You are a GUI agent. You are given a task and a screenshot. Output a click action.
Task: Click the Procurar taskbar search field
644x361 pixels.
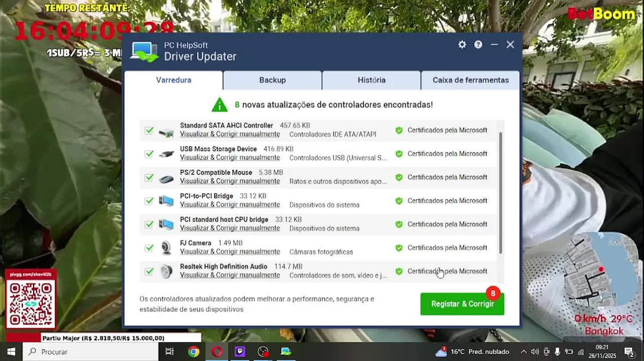pyautogui.click(x=91, y=351)
